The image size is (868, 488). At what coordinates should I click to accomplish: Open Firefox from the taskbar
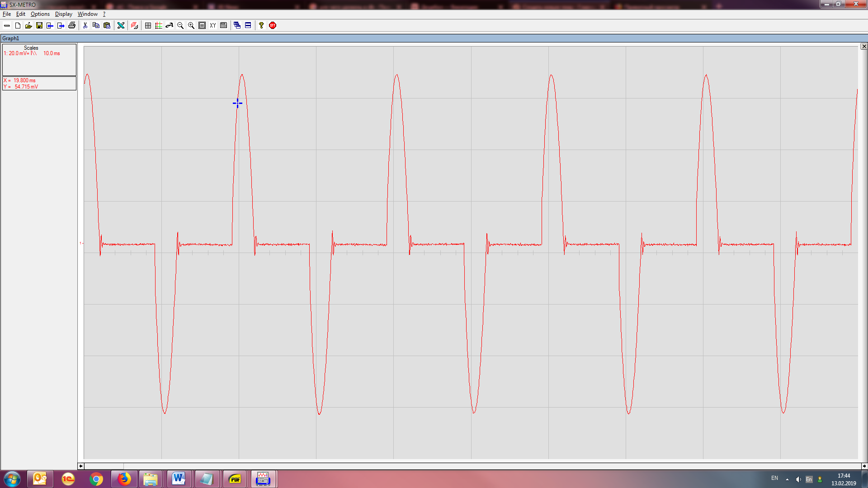(x=124, y=479)
